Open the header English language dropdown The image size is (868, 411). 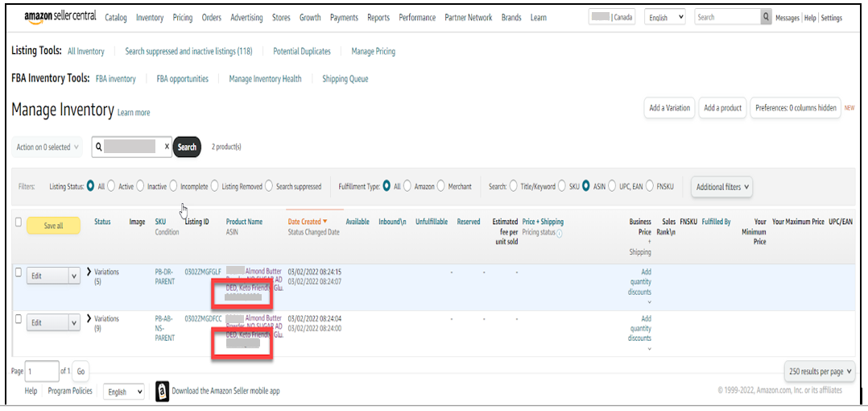tap(665, 17)
